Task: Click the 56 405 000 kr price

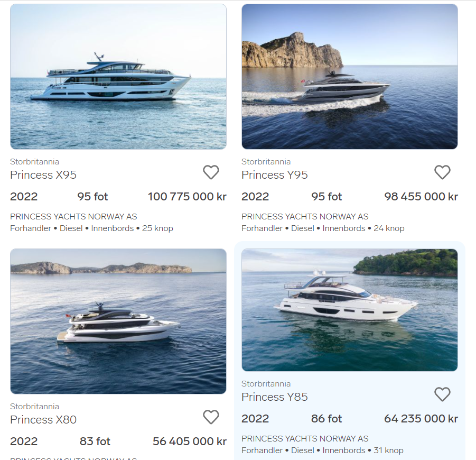Action: click(x=190, y=441)
